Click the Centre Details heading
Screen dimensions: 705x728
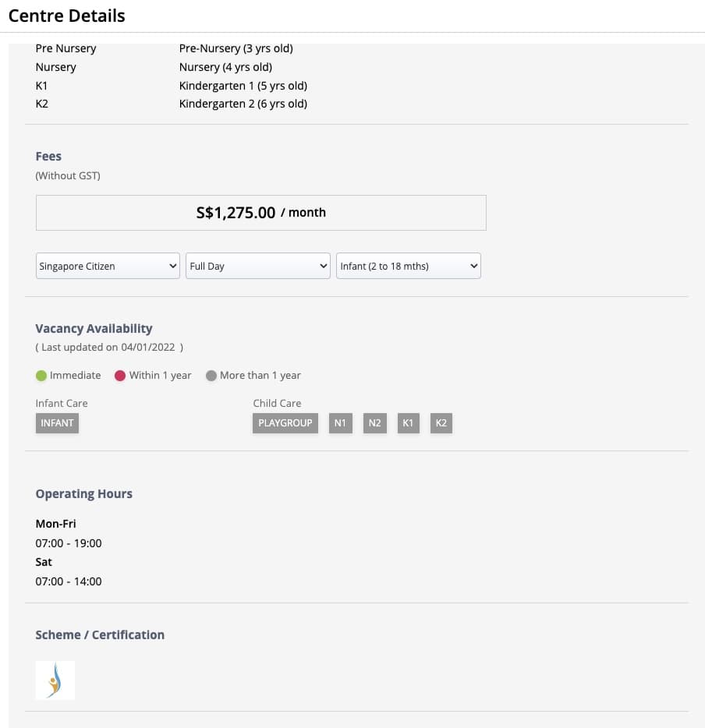(67, 16)
